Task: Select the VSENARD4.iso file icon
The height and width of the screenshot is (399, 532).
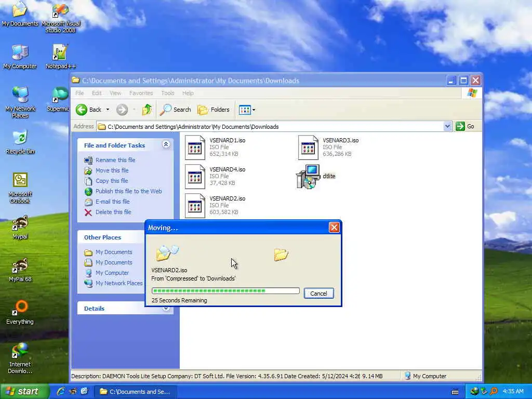Action: (195, 177)
